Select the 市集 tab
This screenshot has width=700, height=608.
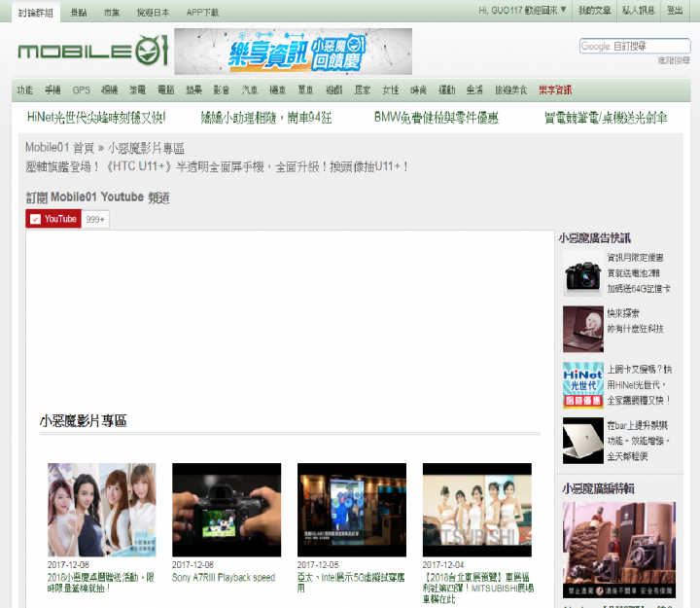112,13
